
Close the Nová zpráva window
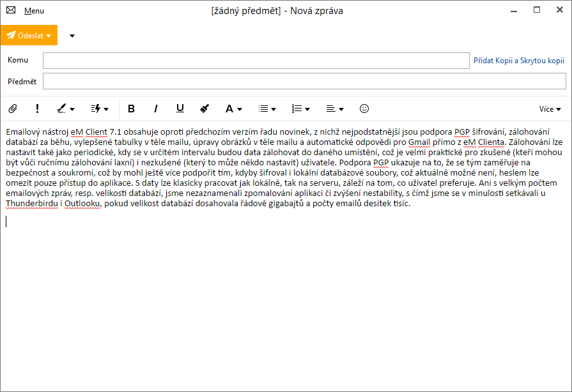(x=560, y=10)
